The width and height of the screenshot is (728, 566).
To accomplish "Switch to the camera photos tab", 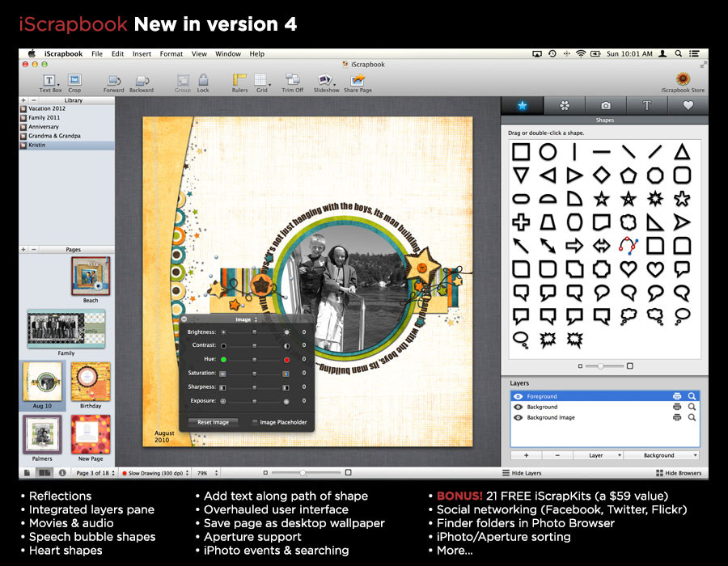I will 605,106.
